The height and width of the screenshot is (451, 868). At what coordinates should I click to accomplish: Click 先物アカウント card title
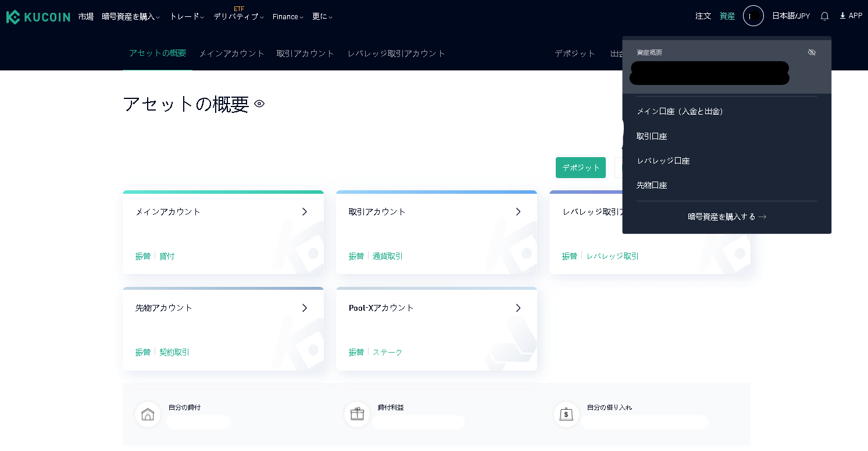(x=164, y=308)
